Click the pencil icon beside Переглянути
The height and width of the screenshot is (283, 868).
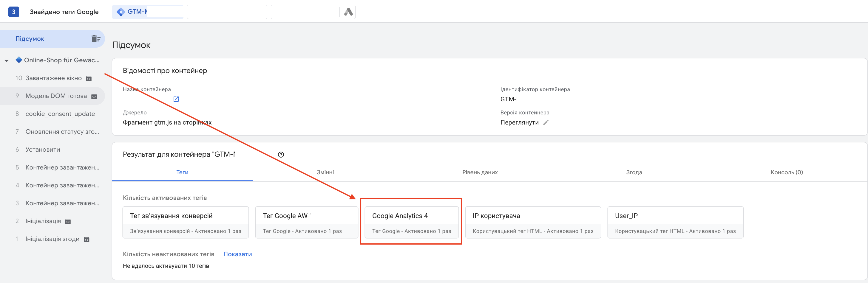546,122
